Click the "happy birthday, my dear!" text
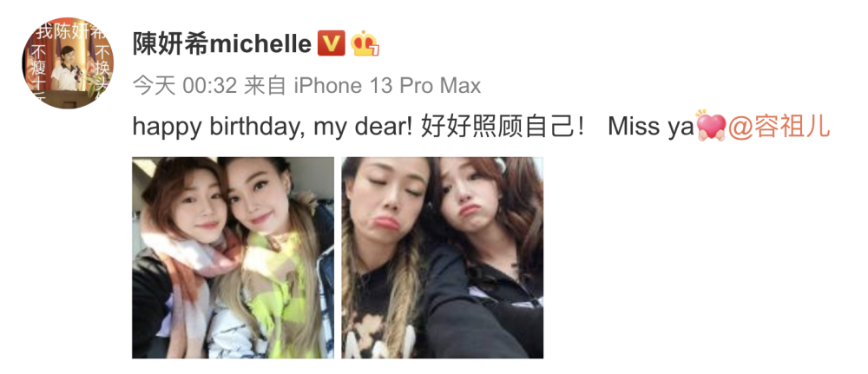The image size is (868, 374). (x=273, y=128)
